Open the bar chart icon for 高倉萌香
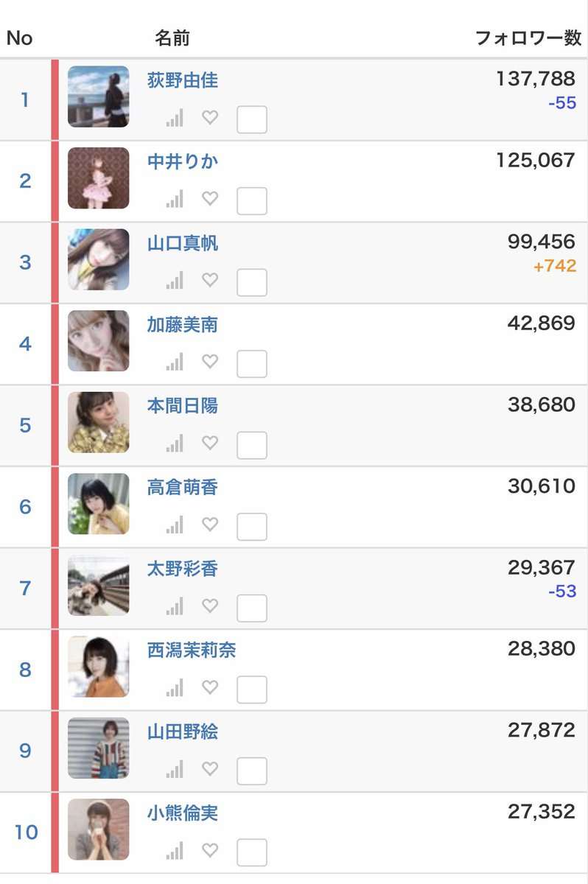Image resolution: width=588 pixels, height=884 pixels. tap(175, 526)
